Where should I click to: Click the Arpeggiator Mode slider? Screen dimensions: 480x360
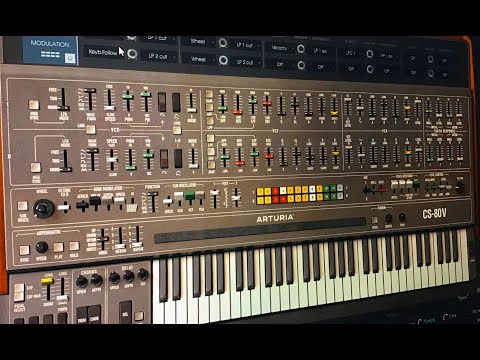click(x=103, y=239)
